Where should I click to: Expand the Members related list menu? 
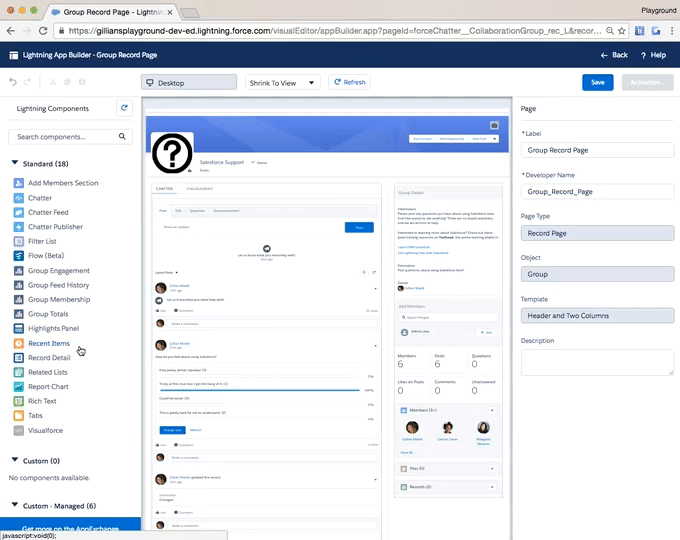(x=492, y=410)
